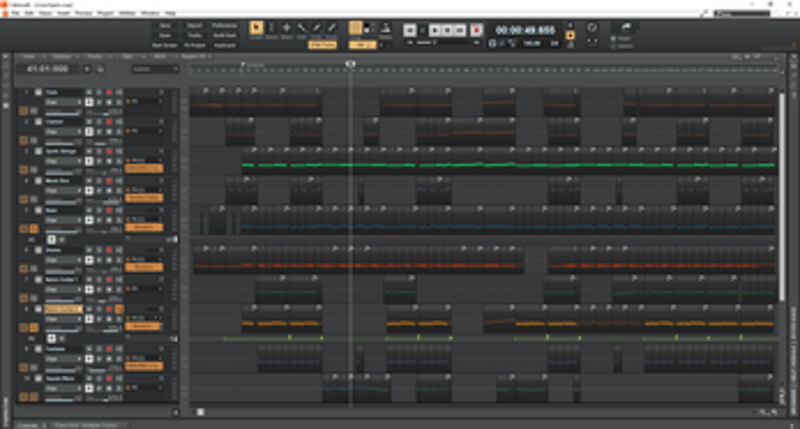
Task: Open Track View Tracks menu
Action: (x=94, y=57)
